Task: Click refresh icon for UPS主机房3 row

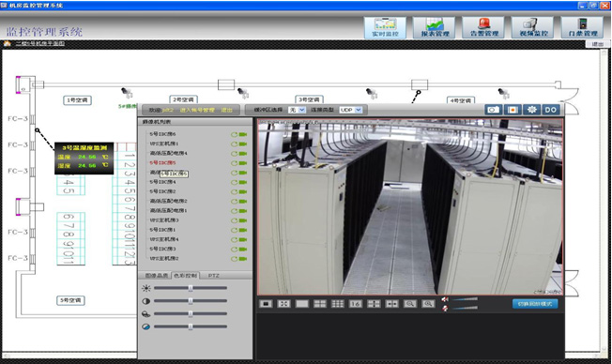Action: (234, 220)
